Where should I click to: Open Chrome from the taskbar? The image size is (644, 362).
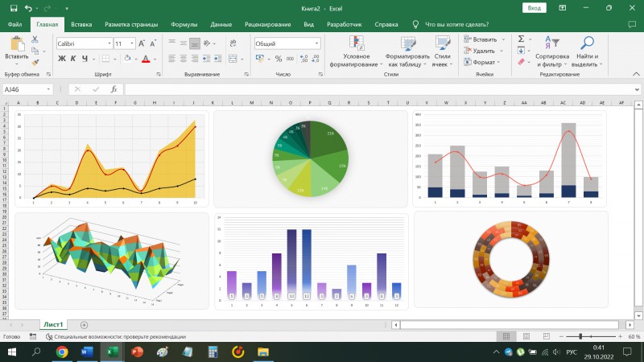click(62, 352)
